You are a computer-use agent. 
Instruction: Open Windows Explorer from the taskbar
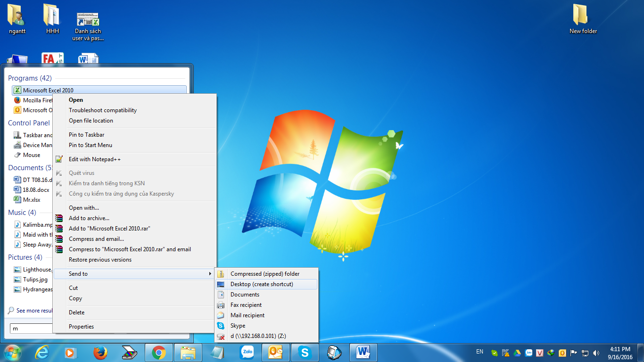[188, 352]
